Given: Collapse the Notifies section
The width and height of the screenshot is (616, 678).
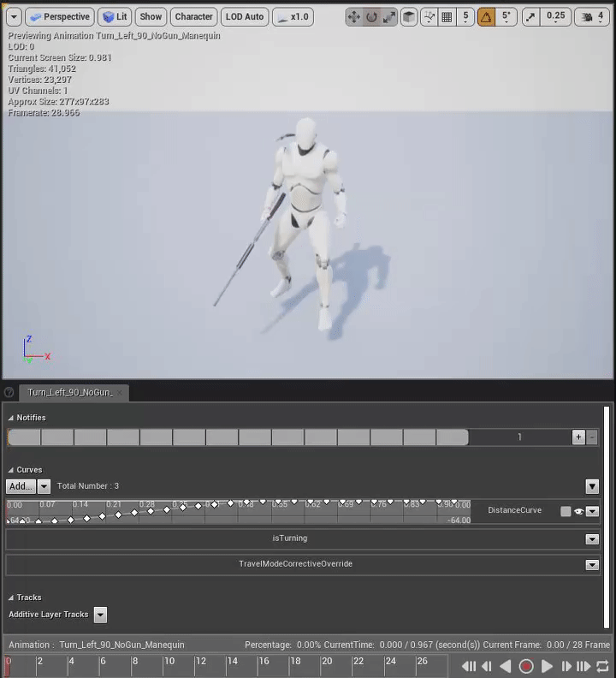Looking at the screenshot, I should click(11, 418).
